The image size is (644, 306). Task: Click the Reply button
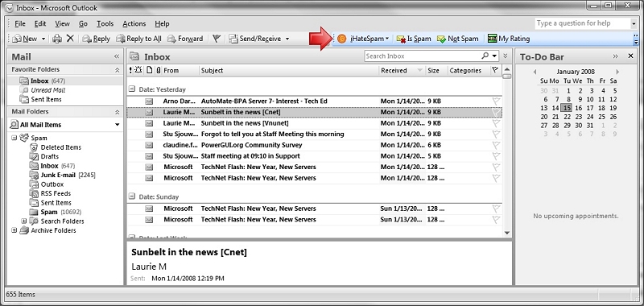click(96, 39)
